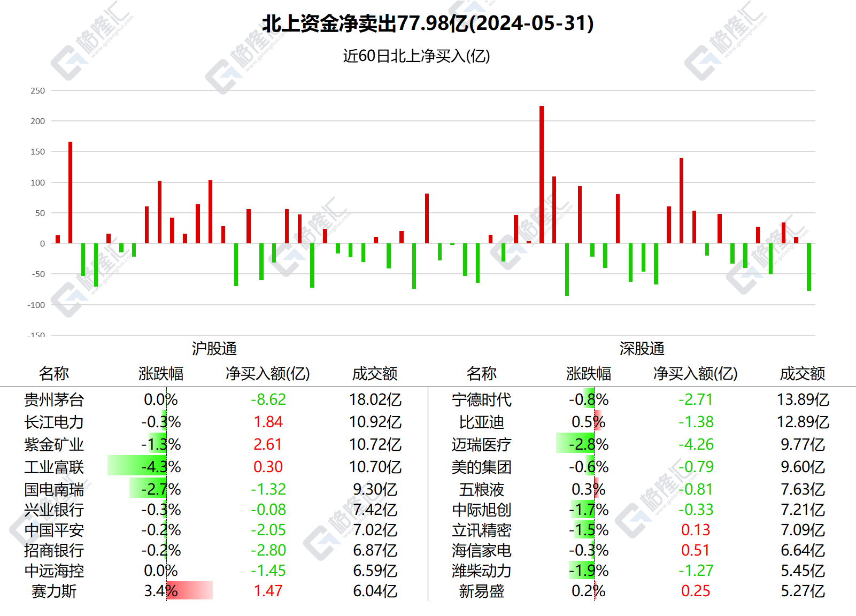Click turnover value 10.92亿

click(375, 422)
